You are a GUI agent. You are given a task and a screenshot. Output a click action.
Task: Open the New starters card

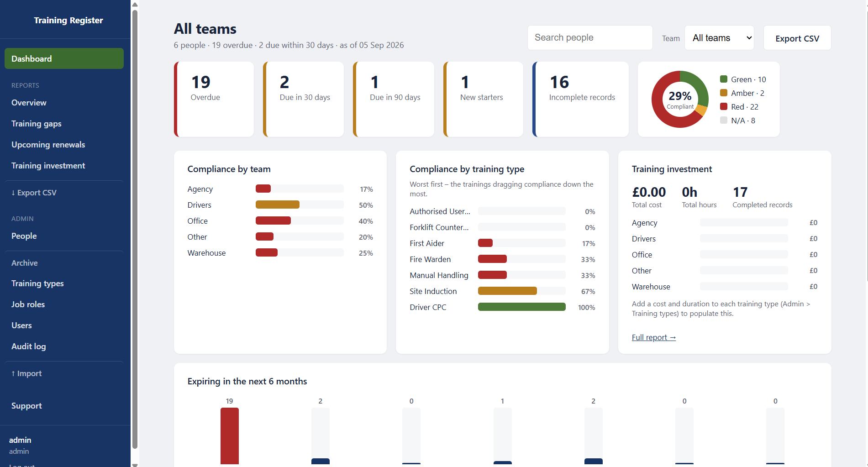483,99
